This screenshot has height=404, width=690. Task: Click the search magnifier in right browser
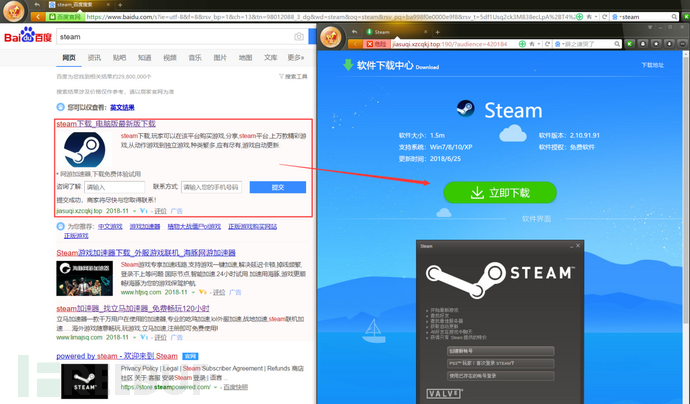click(617, 44)
